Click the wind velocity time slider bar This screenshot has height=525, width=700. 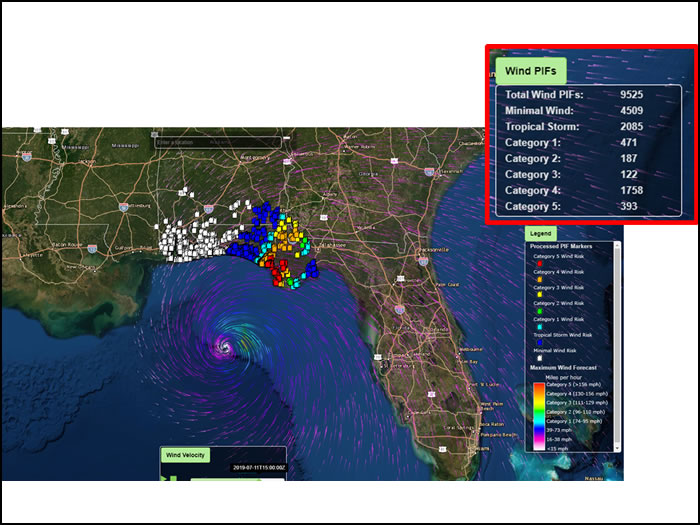238,479
